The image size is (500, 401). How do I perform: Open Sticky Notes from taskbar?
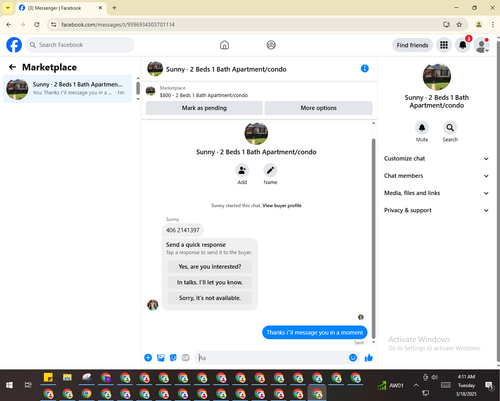48,377
